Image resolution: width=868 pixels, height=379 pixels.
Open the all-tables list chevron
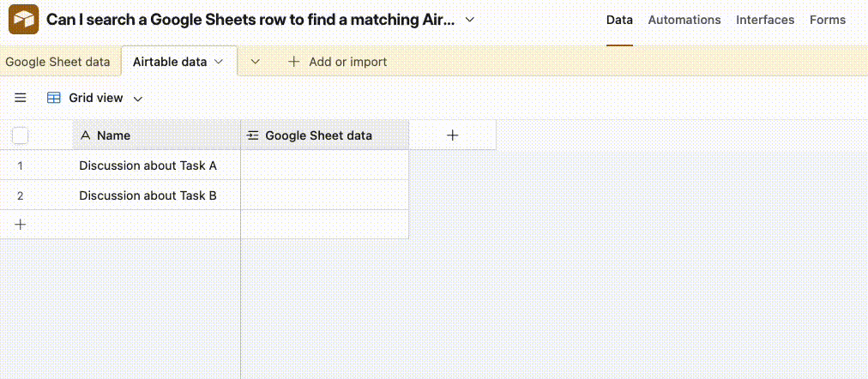[255, 62]
